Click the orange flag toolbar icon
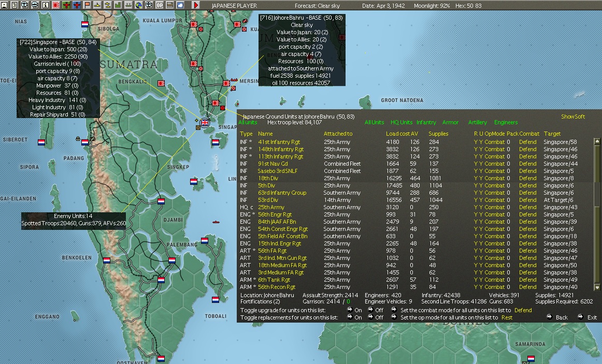This screenshot has width=602, height=364. [x=87, y=5]
